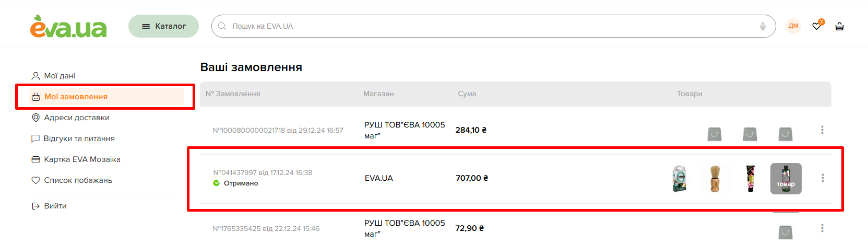
Task: Click the eva.ua logo
Action: pyautogui.click(x=68, y=27)
